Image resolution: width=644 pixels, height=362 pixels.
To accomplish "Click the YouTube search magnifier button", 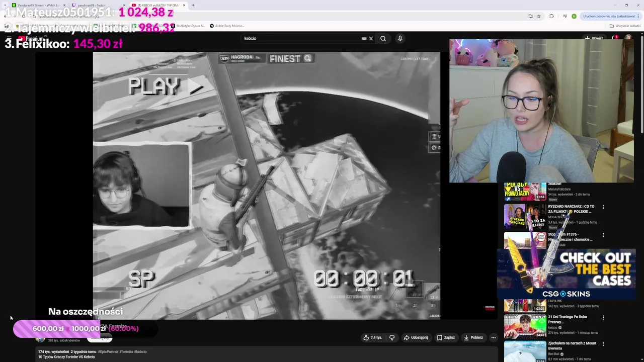I will coord(383,38).
